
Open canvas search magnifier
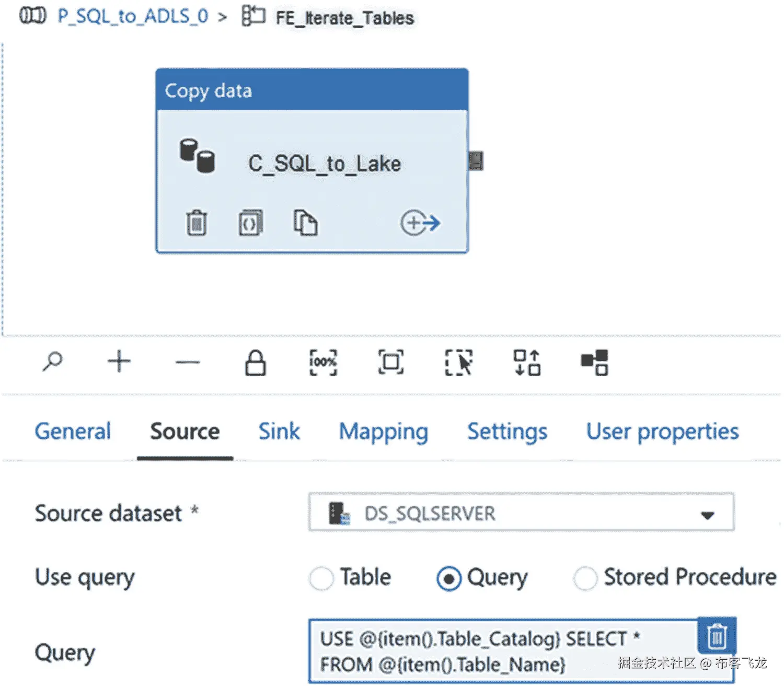[52, 362]
